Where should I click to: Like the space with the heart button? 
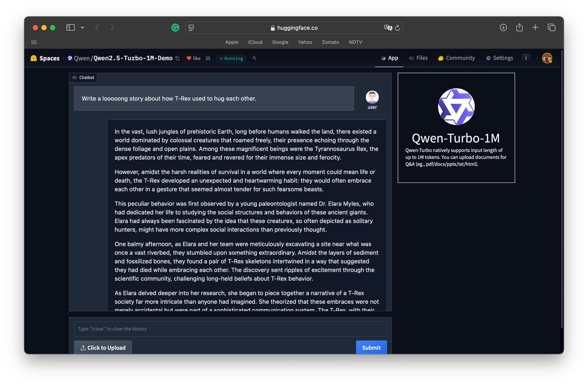[194, 58]
